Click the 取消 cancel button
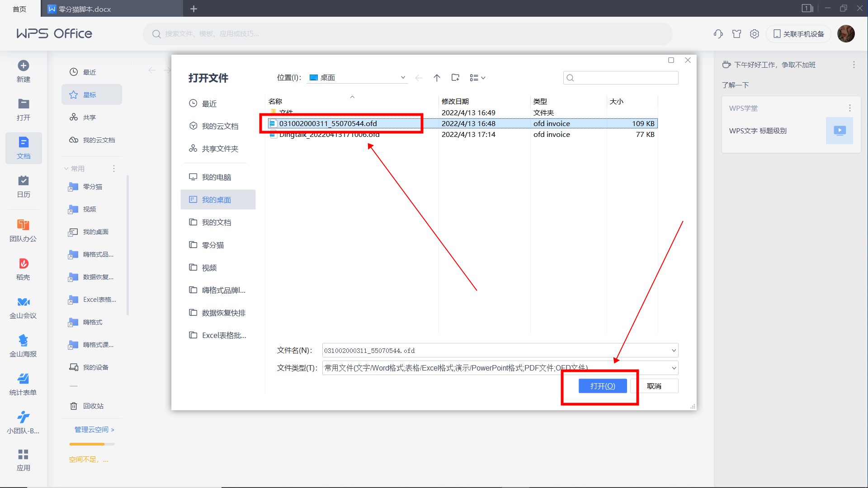This screenshot has width=868, height=488. click(x=654, y=386)
